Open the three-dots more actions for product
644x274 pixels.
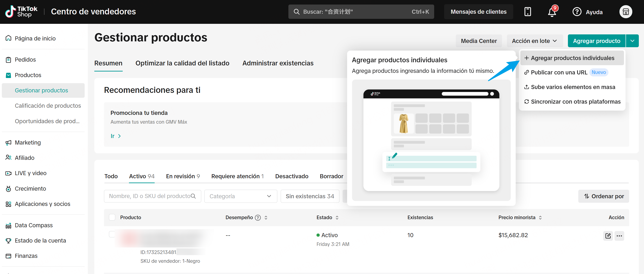click(x=619, y=236)
